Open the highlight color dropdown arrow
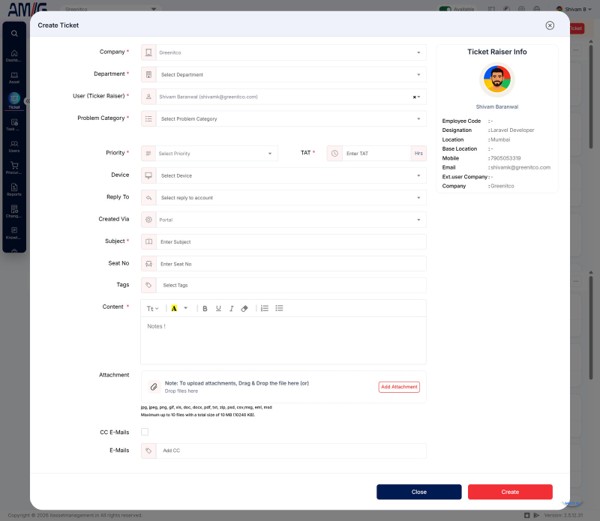This screenshot has width=600, height=521. tap(186, 308)
